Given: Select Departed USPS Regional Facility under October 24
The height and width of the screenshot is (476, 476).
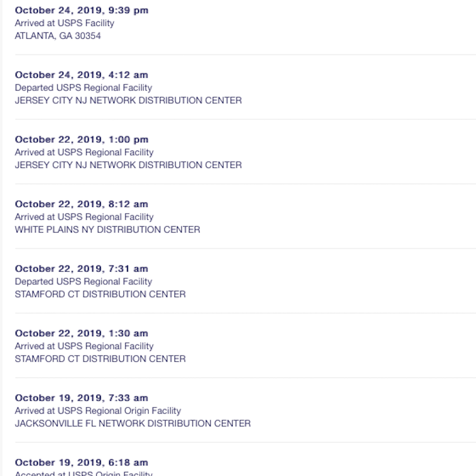Looking at the screenshot, I should (x=83, y=88).
